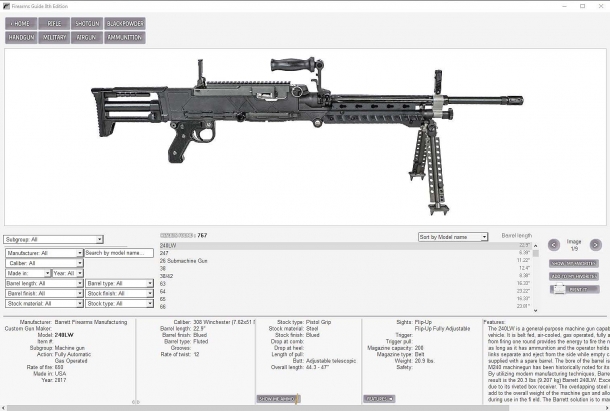Click the horizontal scrollbar at window bottom
This screenshot has height=411, width=610.
pyautogui.click(x=258, y=408)
